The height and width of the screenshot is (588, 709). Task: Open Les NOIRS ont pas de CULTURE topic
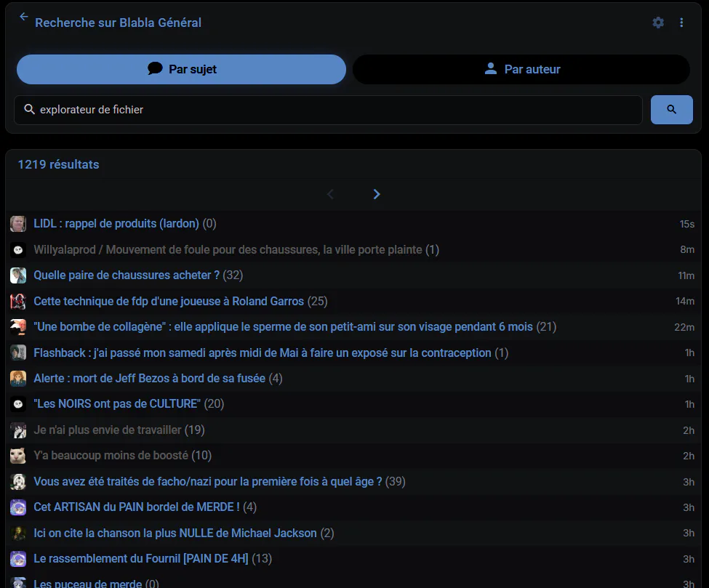coord(117,404)
